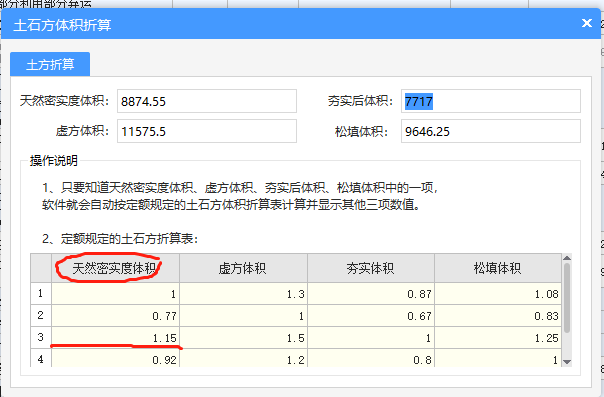Click the 天然密实度体积 input field
Viewport: 604px width, 397px height.
point(207,101)
